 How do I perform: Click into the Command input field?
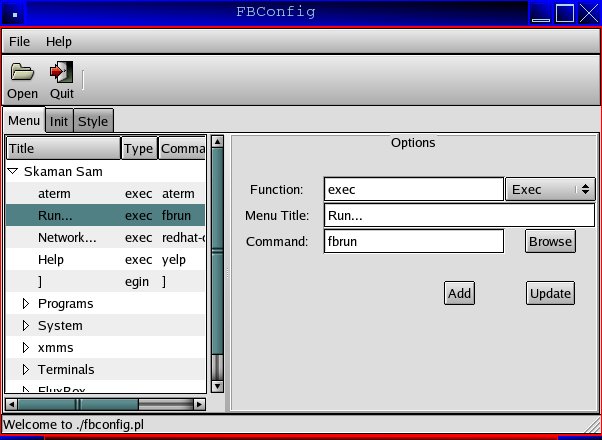click(413, 242)
